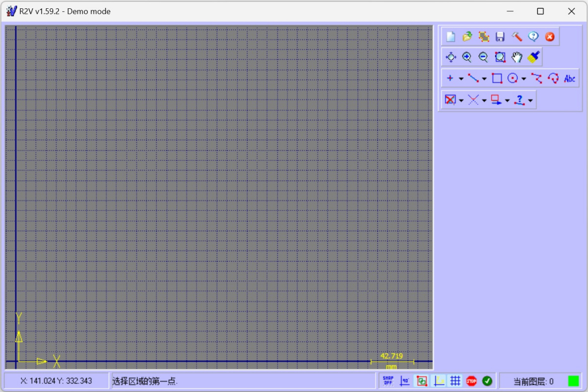Redraw the view with the brush icon
Image resolution: width=588 pixels, height=392 pixels.
(x=534, y=57)
